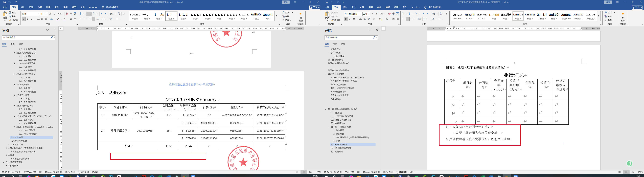The height and width of the screenshot is (177, 644).
Task: Open 布局 tab in left Word window
Action: click(x=40, y=8)
